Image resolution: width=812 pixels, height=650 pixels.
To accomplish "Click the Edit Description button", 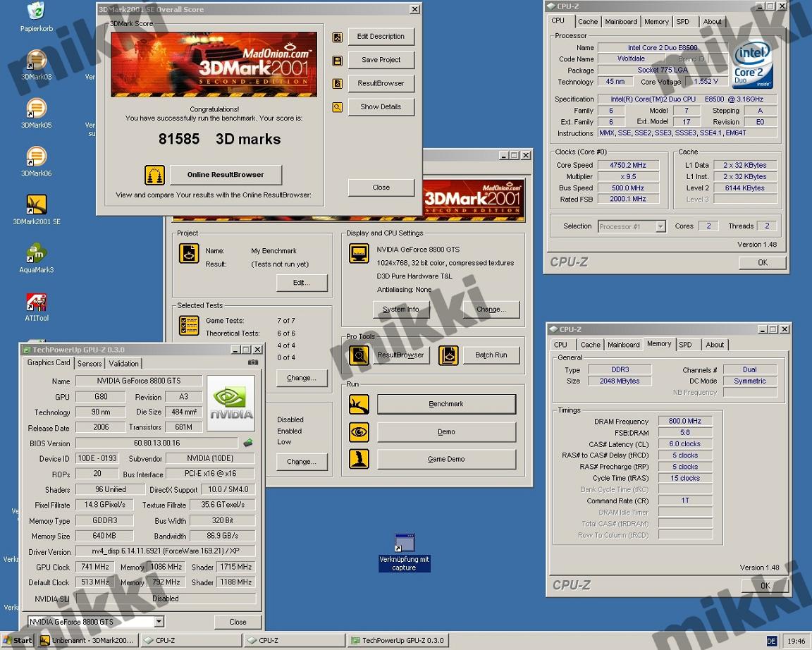I will [x=381, y=37].
